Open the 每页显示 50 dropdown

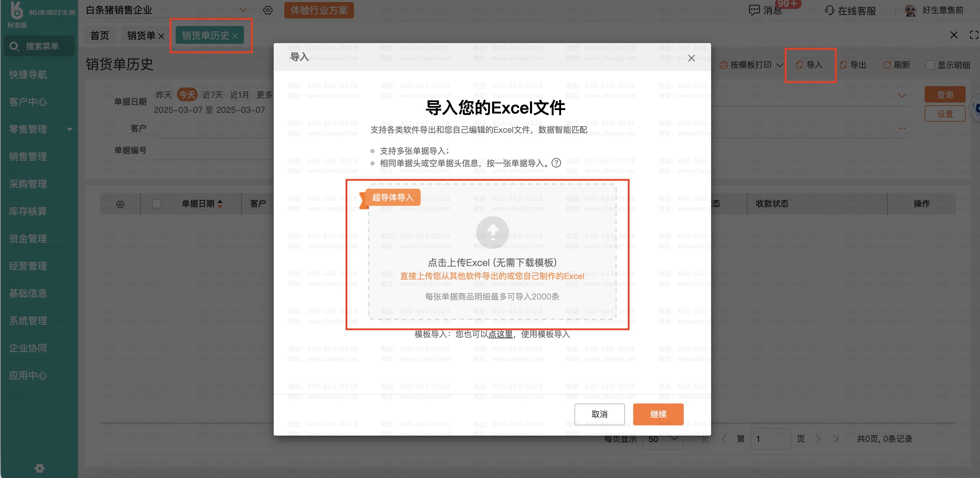[663, 439]
